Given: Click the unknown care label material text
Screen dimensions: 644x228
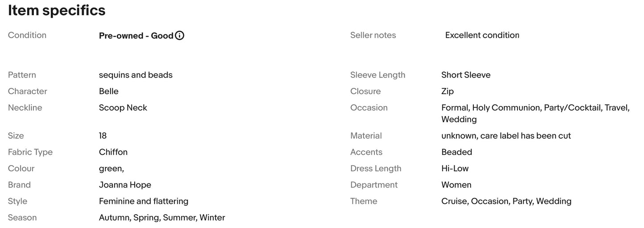Looking at the screenshot, I should 506,136.
